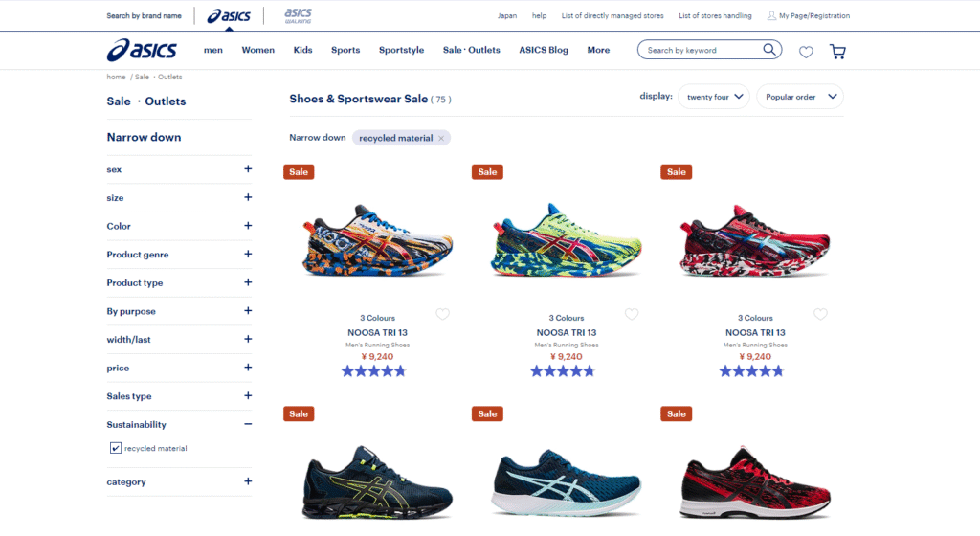Click the search magnifier icon
This screenshot has width=980, height=536.
click(769, 49)
